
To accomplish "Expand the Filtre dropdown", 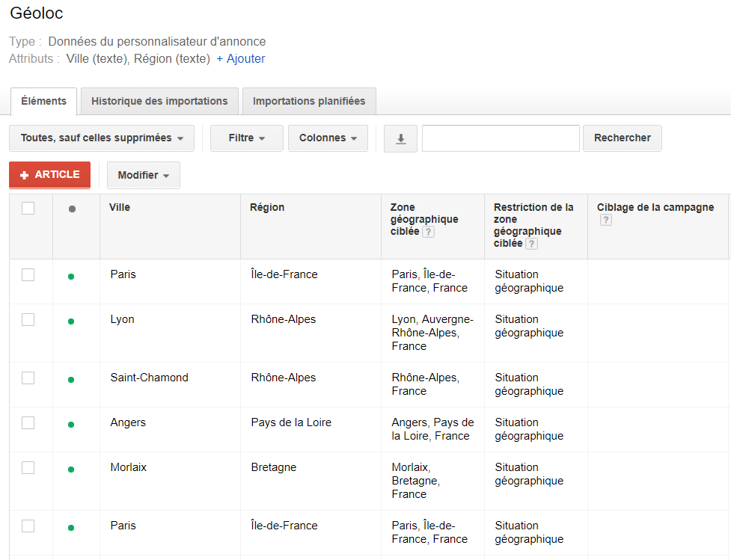I will (x=246, y=138).
